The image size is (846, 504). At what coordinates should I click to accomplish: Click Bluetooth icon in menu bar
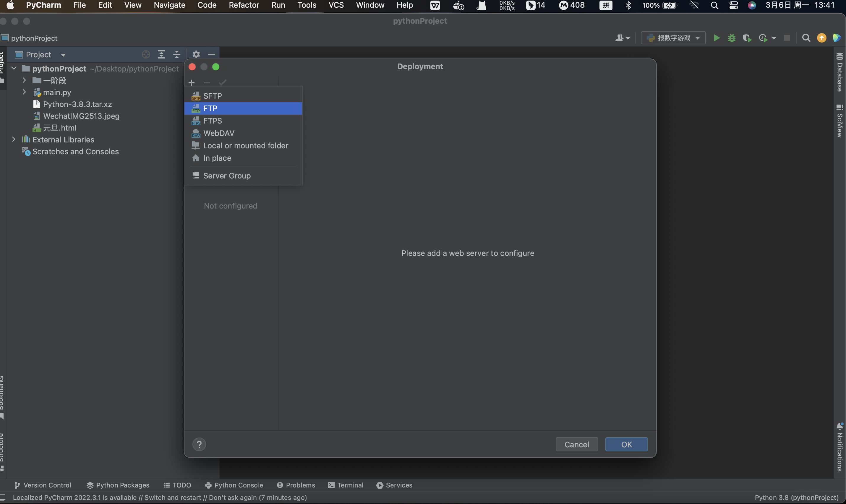pyautogui.click(x=628, y=5)
